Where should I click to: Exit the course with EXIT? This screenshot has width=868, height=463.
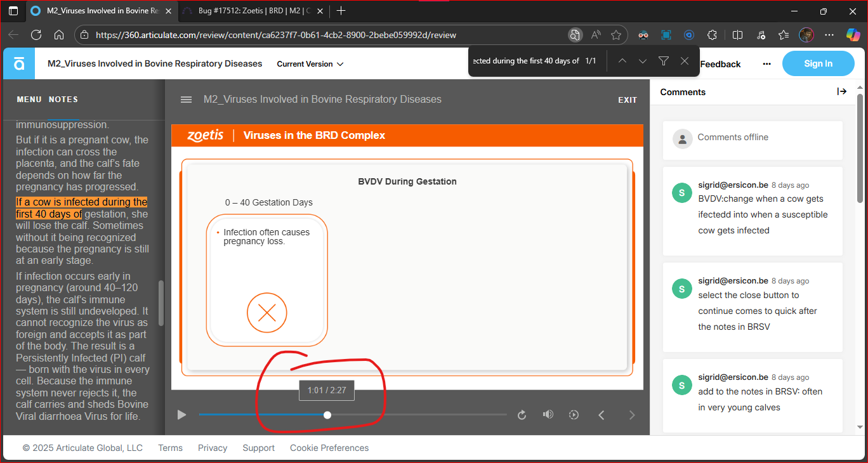[x=628, y=100]
